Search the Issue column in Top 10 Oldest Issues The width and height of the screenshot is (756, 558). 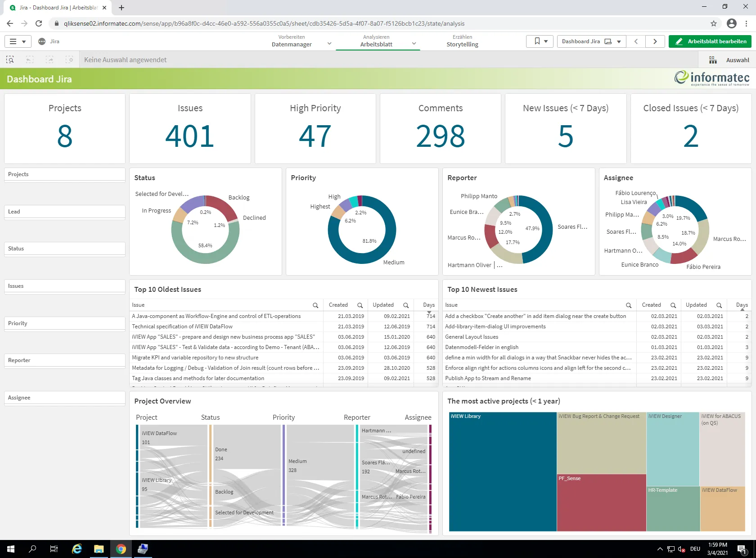[x=315, y=305]
